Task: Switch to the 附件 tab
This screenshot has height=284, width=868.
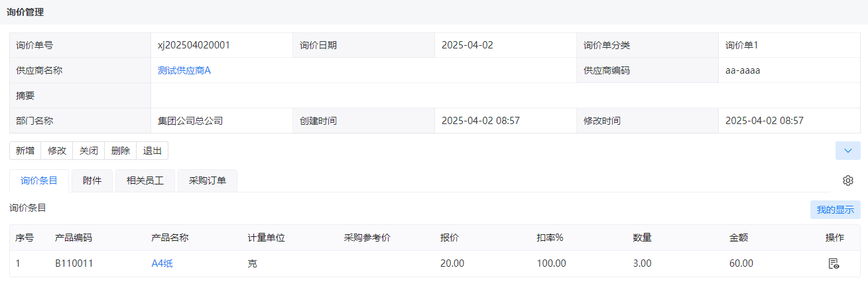Action: [92, 180]
